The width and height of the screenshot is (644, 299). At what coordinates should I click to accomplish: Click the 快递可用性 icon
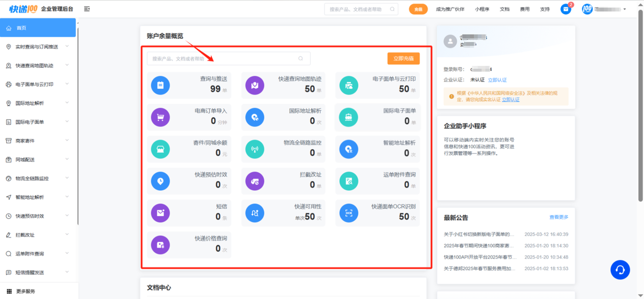[x=255, y=213]
